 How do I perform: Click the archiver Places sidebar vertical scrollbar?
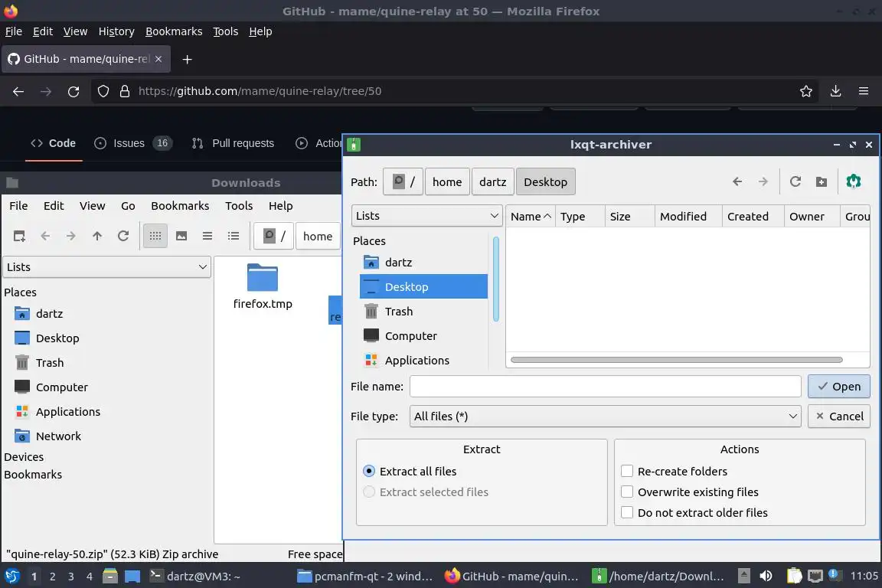[495, 279]
